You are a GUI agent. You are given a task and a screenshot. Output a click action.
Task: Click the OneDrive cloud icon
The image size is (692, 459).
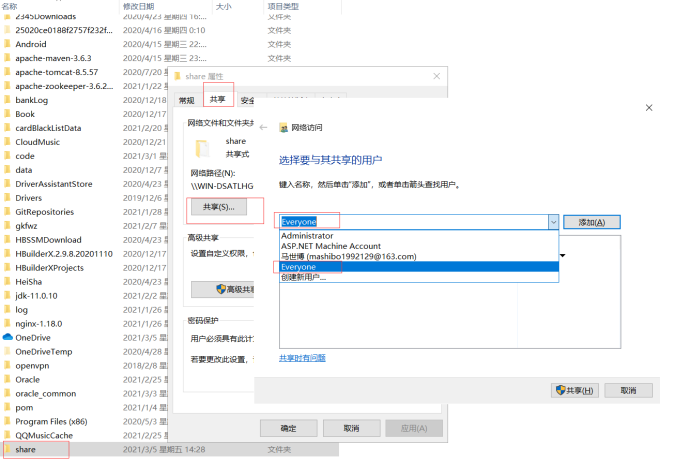coord(8,337)
